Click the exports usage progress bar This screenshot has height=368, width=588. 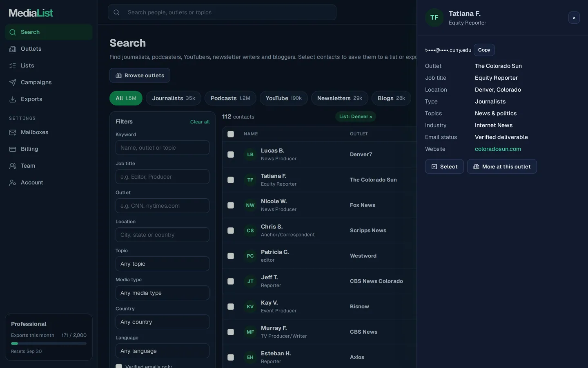49,343
